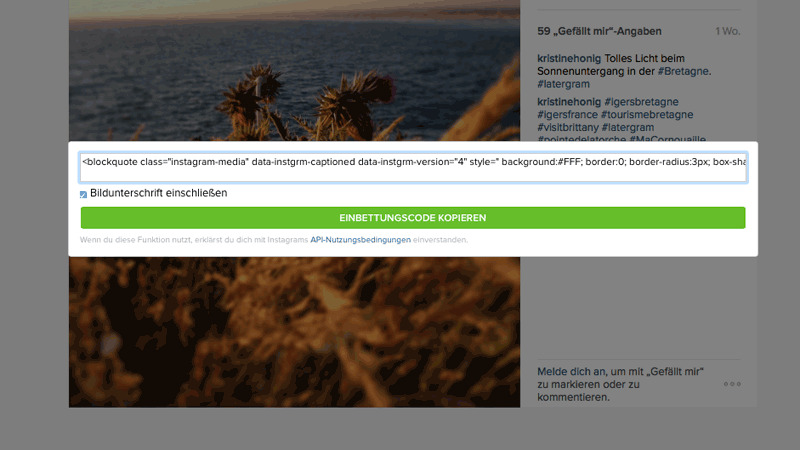800x450 pixels.
Task: Open the three-dot more options icon
Action: (732, 384)
